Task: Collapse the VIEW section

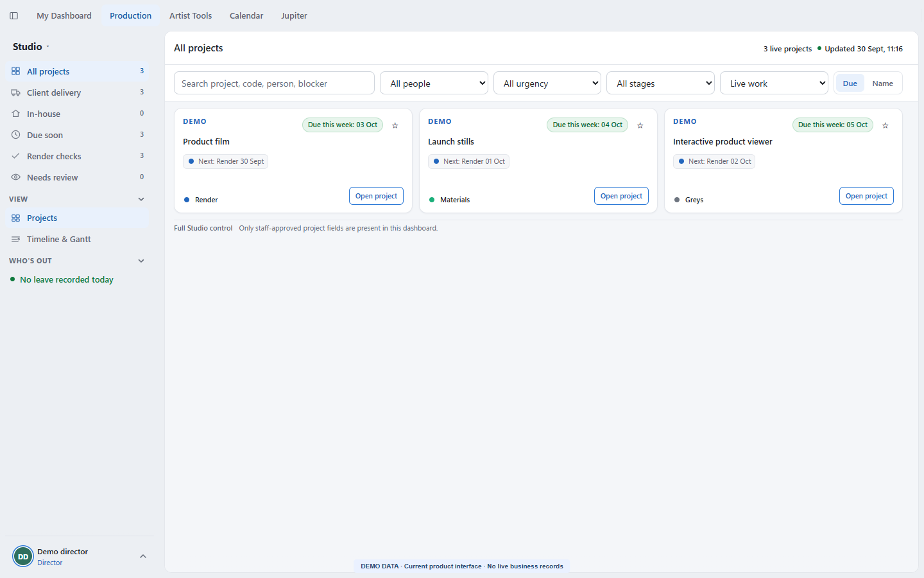Action: coord(141,199)
